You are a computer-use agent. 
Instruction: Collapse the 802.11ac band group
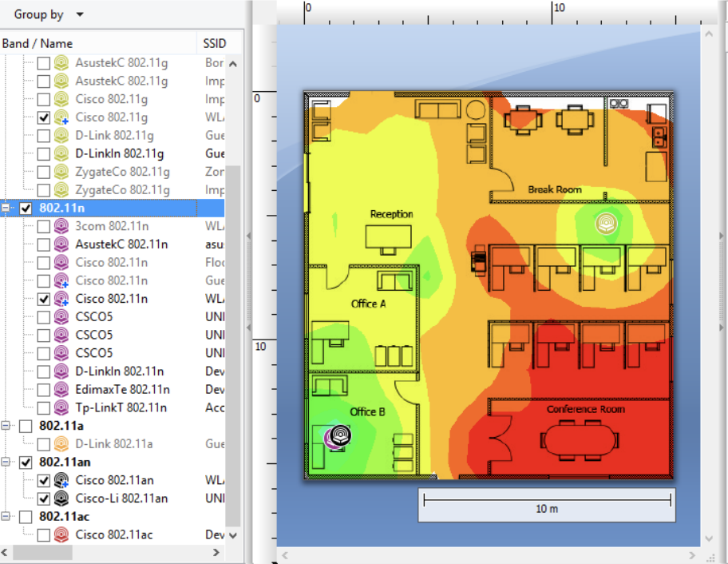pos(7,516)
